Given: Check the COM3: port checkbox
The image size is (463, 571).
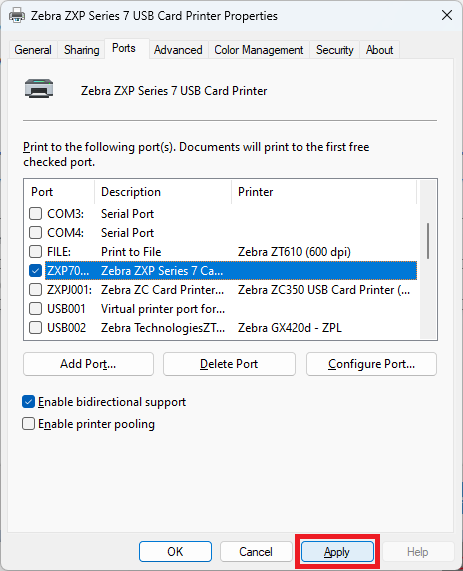Looking at the screenshot, I should tap(35, 214).
